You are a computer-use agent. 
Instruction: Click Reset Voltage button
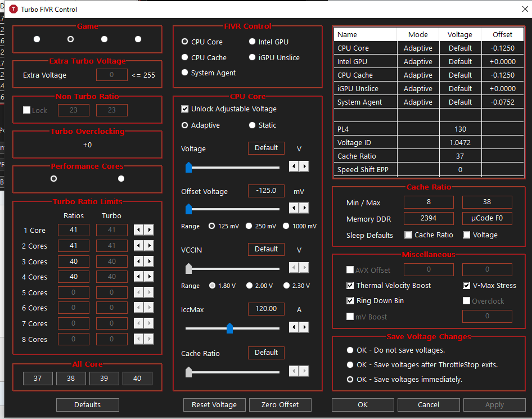(214, 405)
